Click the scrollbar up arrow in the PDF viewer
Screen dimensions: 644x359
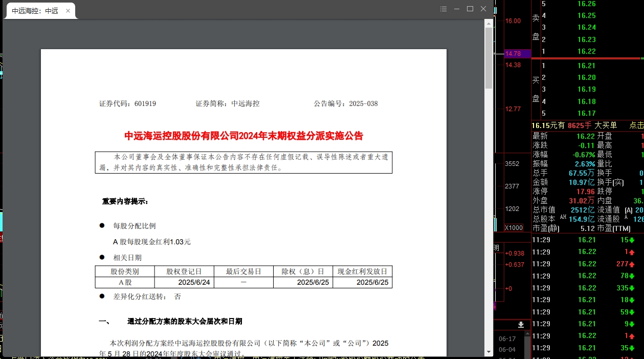pyautogui.click(x=488, y=24)
